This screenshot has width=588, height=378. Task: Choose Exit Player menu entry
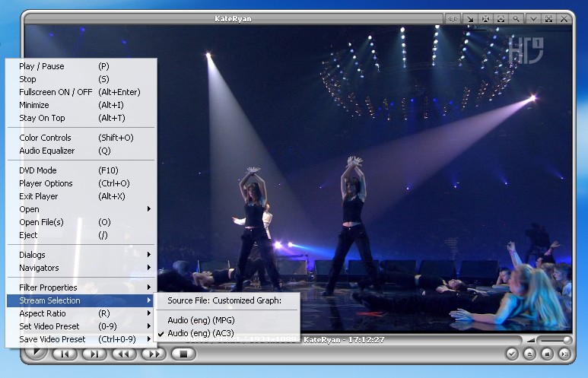(81, 196)
